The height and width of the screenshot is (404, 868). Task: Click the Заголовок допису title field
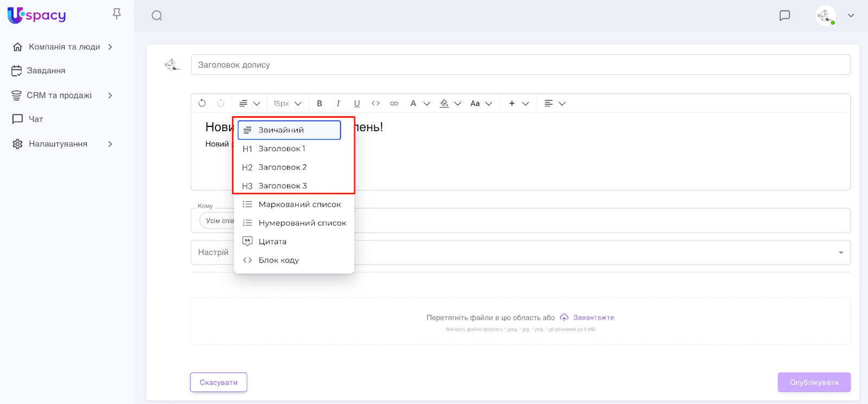tap(520, 65)
